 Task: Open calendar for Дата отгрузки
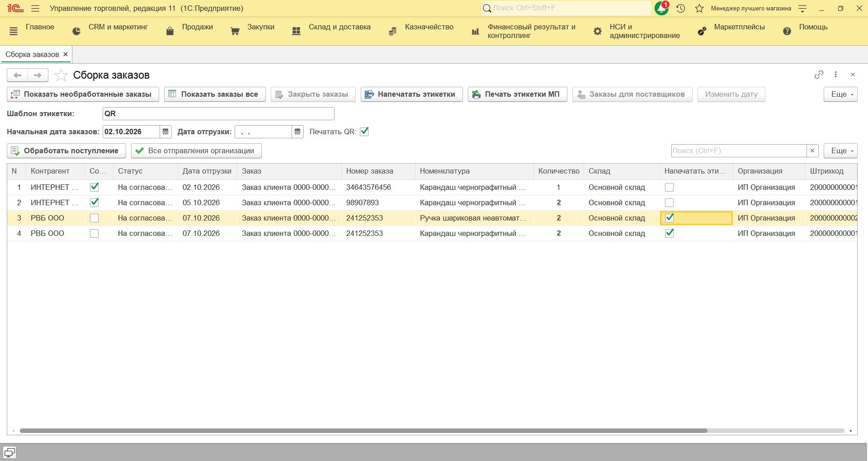pos(297,132)
